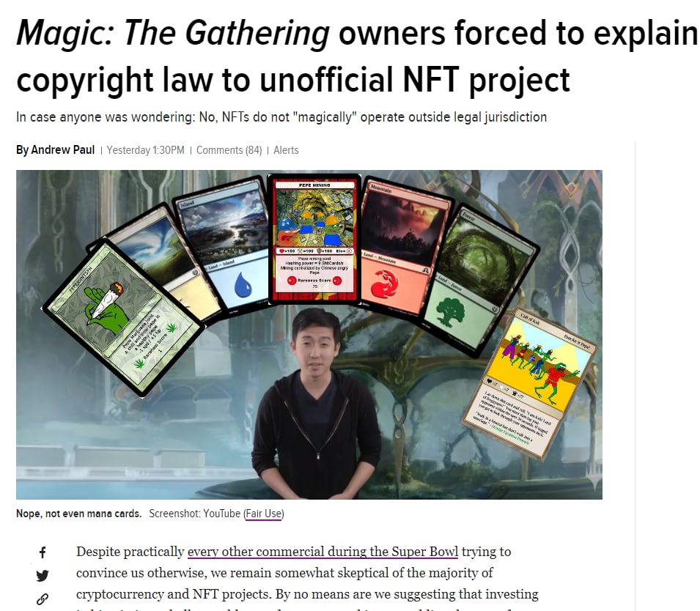Screen dimensions: 700x611
Task: Share article via Twitter bird icon
Action: point(43,576)
